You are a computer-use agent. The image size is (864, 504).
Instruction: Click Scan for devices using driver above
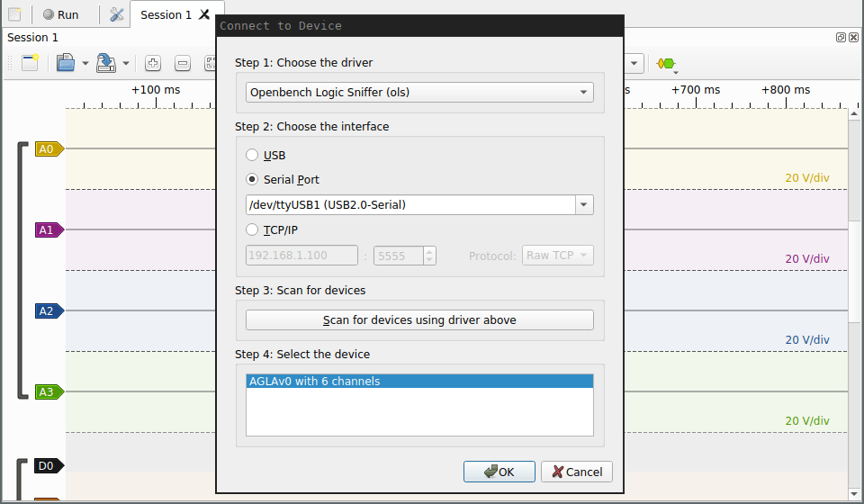[419, 320]
